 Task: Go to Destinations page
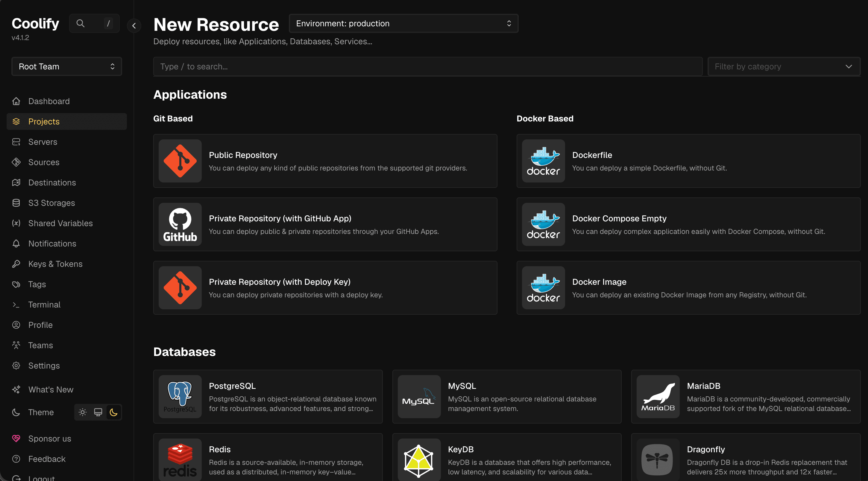tap(67, 182)
